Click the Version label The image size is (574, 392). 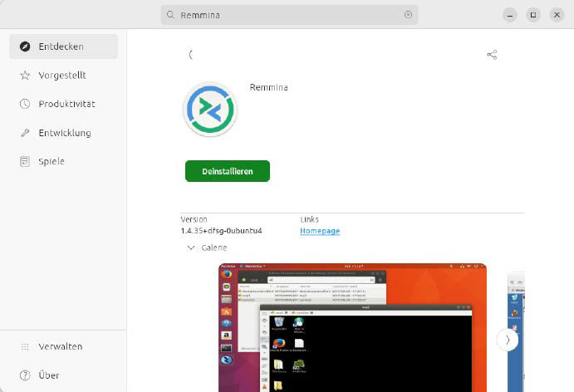point(194,219)
